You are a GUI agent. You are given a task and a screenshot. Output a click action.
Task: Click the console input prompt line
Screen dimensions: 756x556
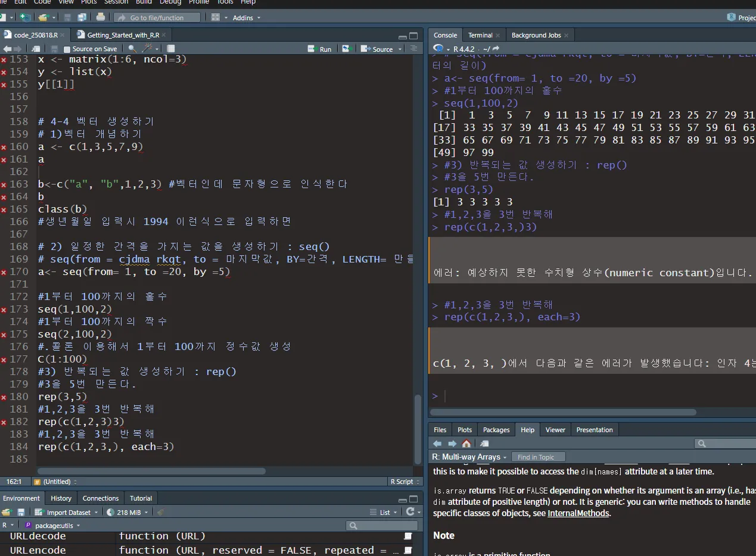(x=592, y=396)
